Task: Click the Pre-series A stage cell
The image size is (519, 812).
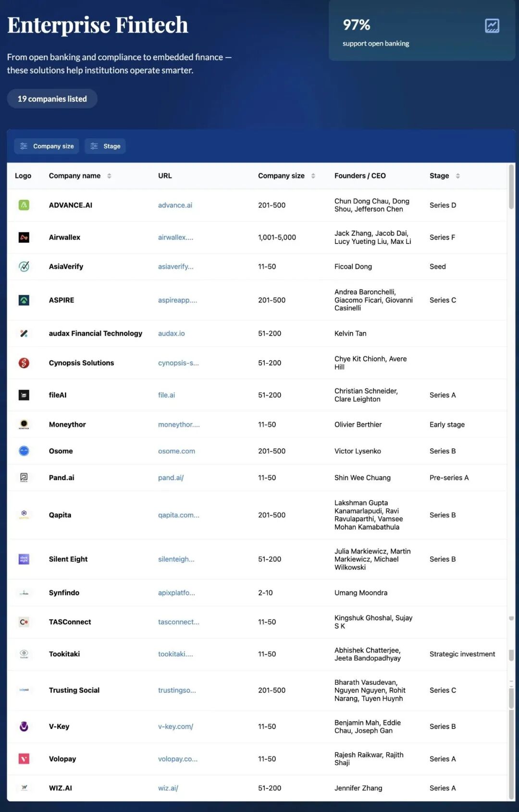Action: tap(449, 478)
